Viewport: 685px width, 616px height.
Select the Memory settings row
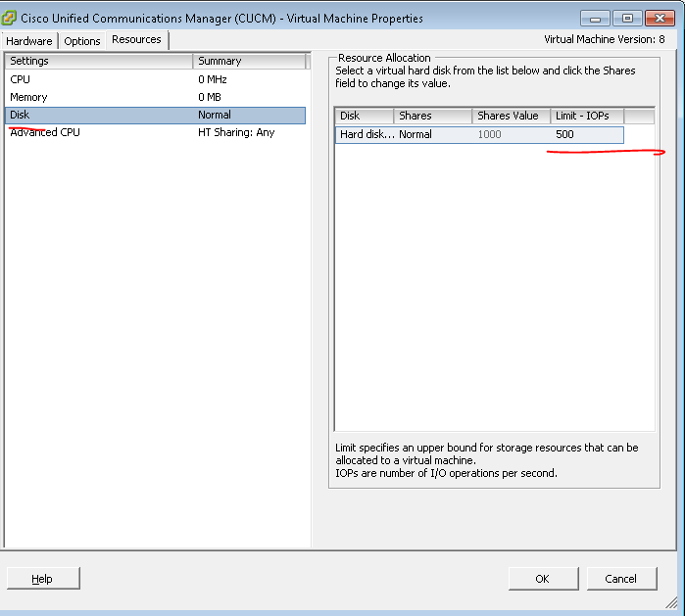coord(155,97)
